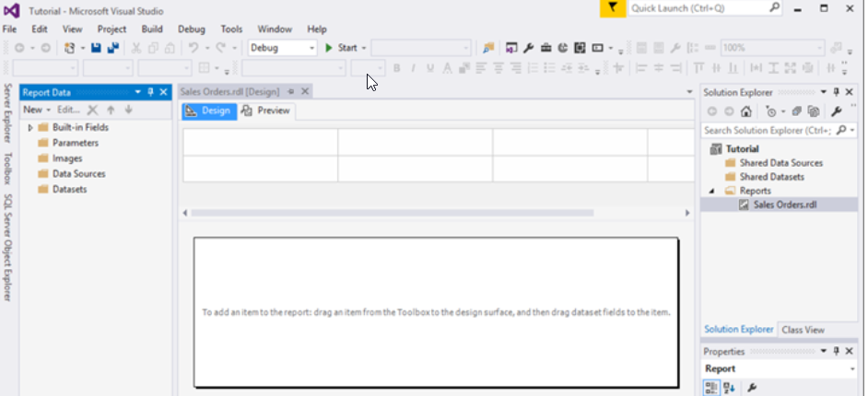868x396 pixels.
Task: Click the Start debugging button
Action: point(341,48)
